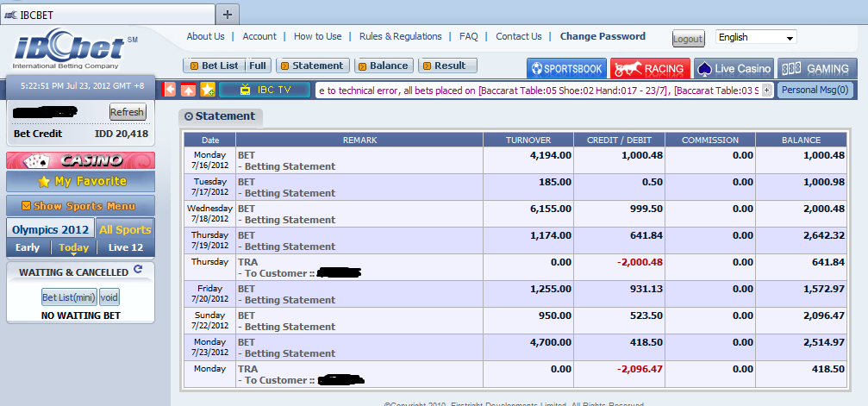Click the CREDIT / DEBIT column header
Screen dimensions: 868x406
[x=620, y=141]
